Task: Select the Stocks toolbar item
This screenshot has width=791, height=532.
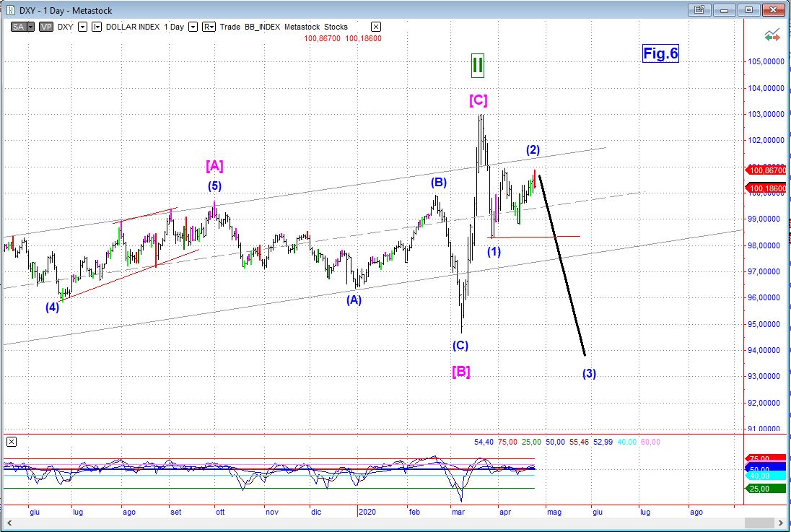Action: pyautogui.click(x=336, y=27)
